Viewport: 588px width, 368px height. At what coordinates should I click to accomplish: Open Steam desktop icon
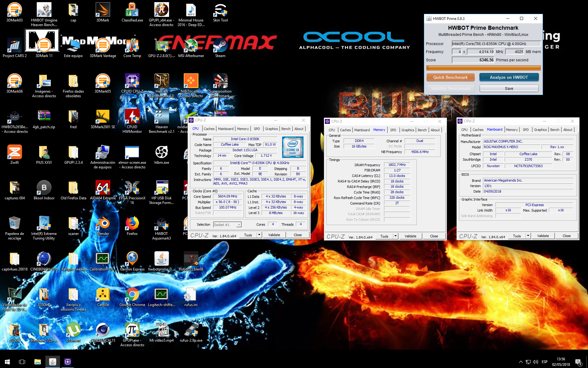(x=220, y=48)
